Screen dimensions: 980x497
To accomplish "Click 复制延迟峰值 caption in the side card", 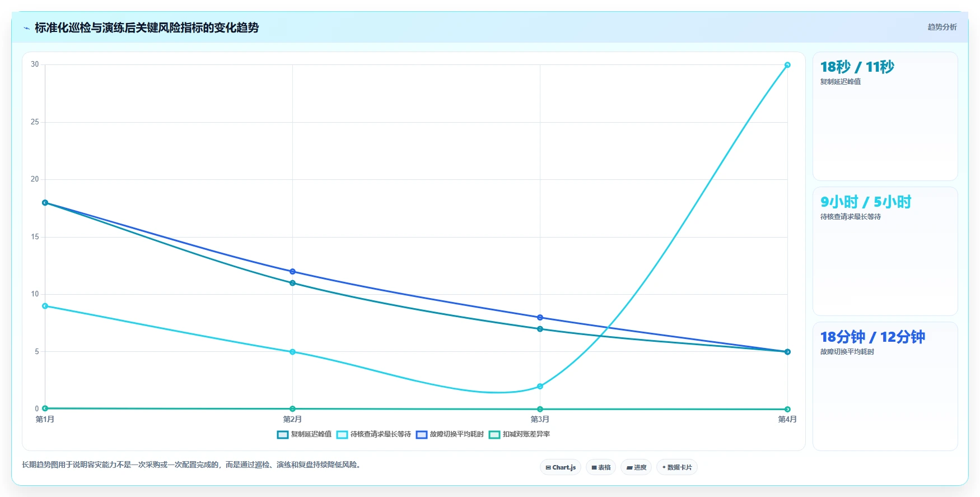I will (841, 82).
